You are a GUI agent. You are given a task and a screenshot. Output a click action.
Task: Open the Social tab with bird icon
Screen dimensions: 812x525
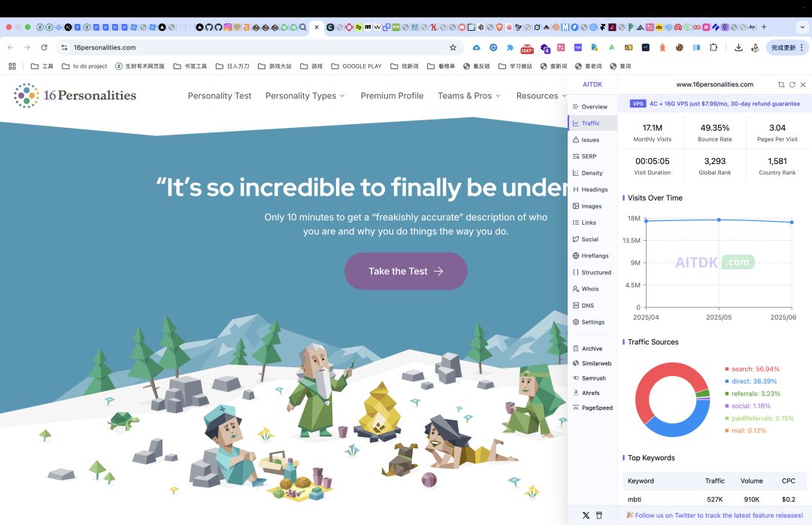coord(586,239)
